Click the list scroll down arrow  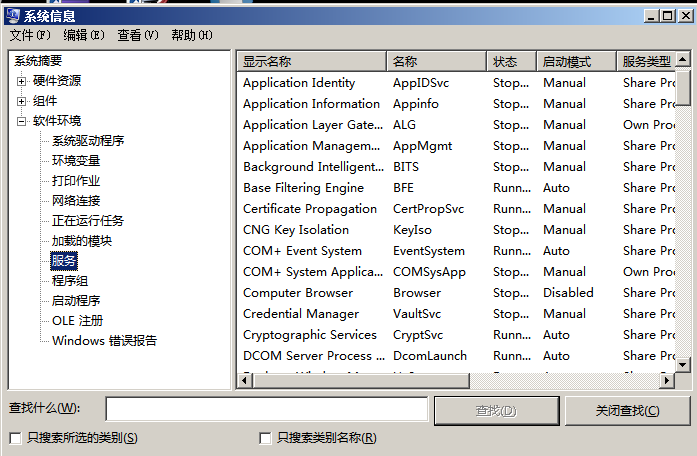click(683, 365)
